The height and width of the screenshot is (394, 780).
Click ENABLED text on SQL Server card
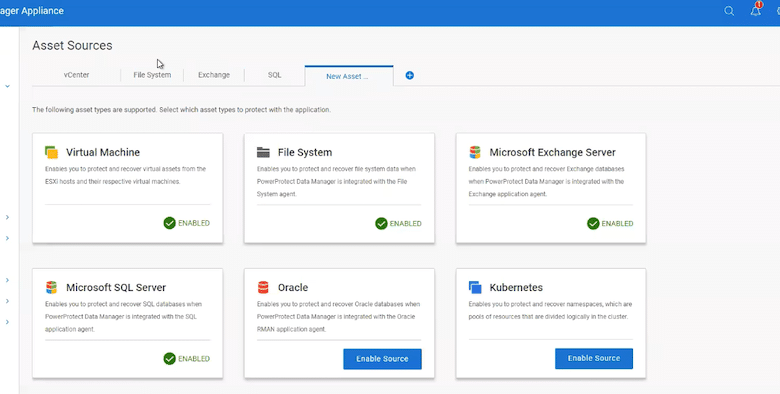(x=194, y=359)
